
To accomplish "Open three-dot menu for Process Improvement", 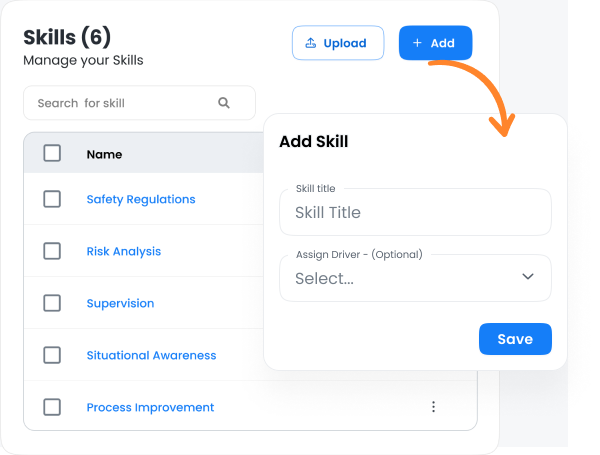I will (433, 407).
